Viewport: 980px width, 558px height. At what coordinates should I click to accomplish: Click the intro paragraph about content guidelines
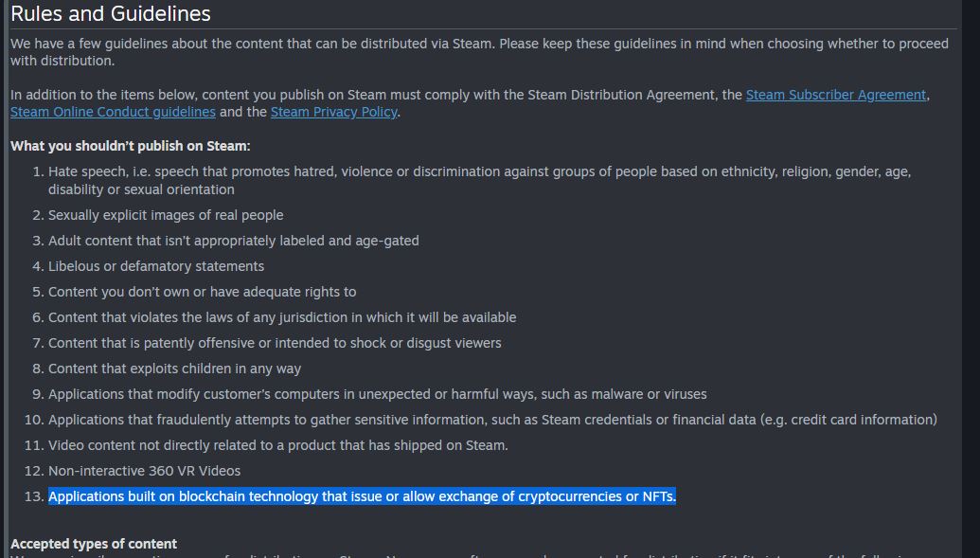pyautogui.click(x=479, y=52)
